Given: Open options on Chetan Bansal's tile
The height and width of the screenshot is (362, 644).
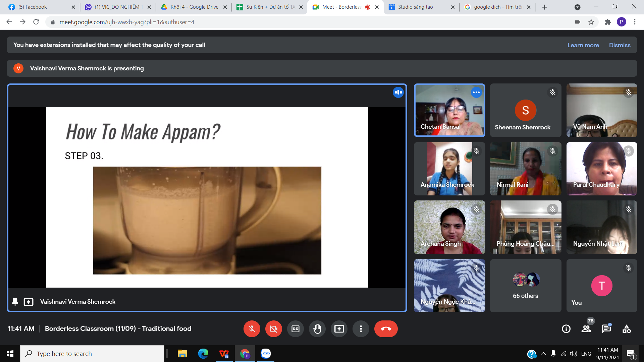Looking at the screenshot, I should (476, 93).
